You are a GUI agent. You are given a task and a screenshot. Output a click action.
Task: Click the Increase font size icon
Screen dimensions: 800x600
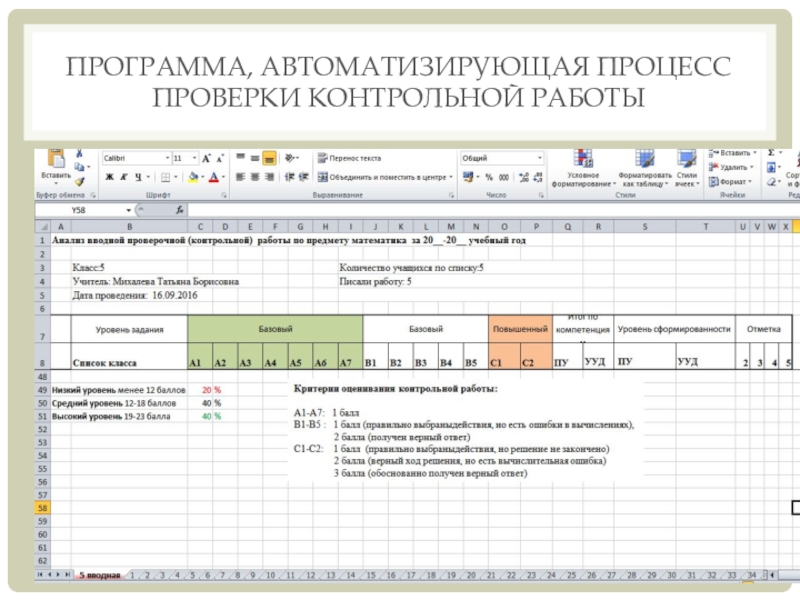point(206,159)
